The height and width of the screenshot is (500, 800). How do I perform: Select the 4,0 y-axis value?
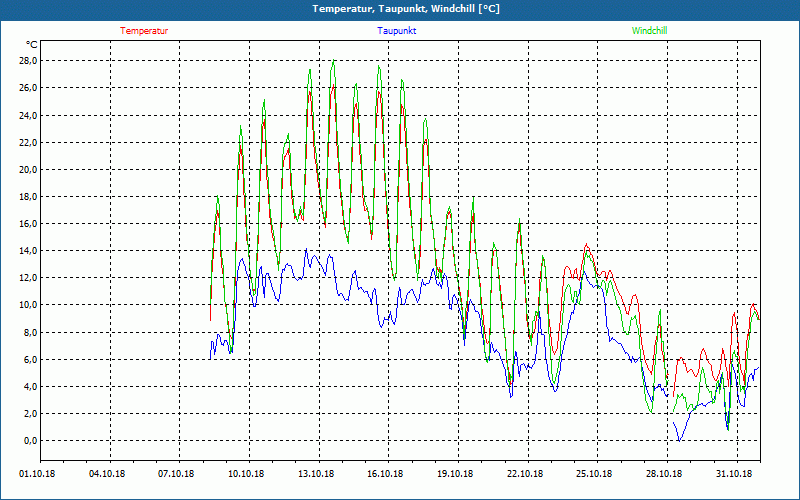[x=30, y=386]
